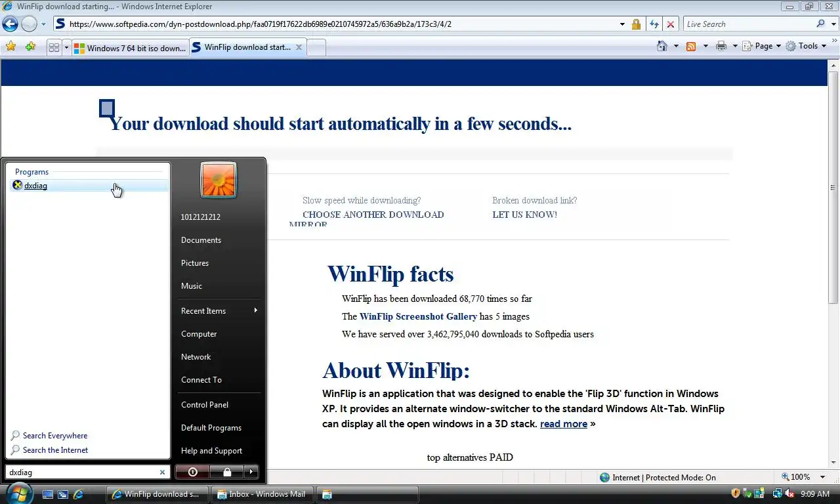Click inside the Live Search box
The image size is (840, 504).
click(x=748, y=24)
